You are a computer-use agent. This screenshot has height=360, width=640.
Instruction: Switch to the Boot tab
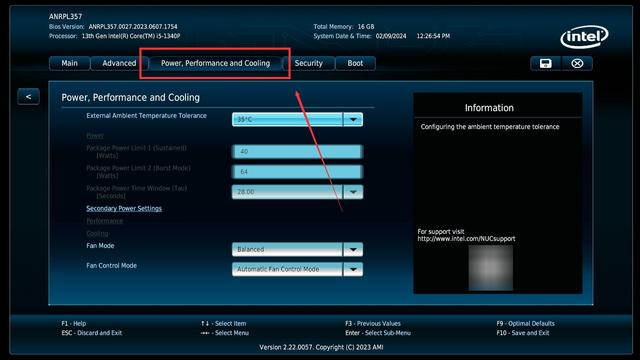pos(355,63)
